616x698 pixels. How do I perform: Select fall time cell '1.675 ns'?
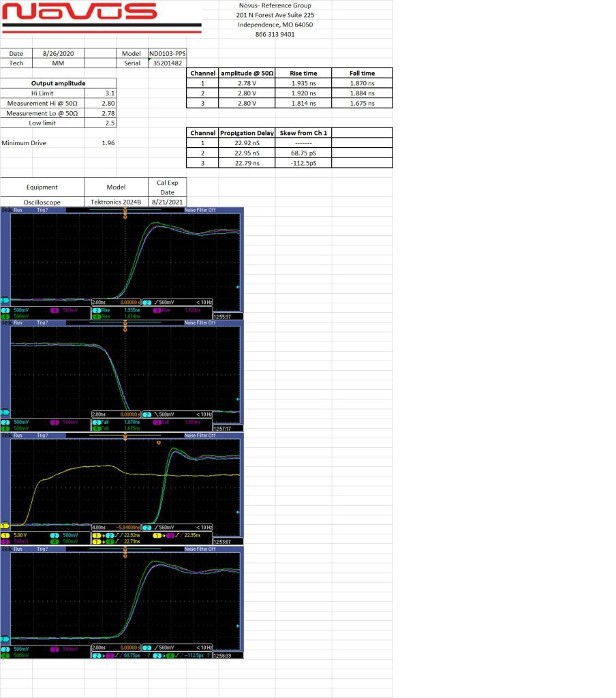pos(363,104)
